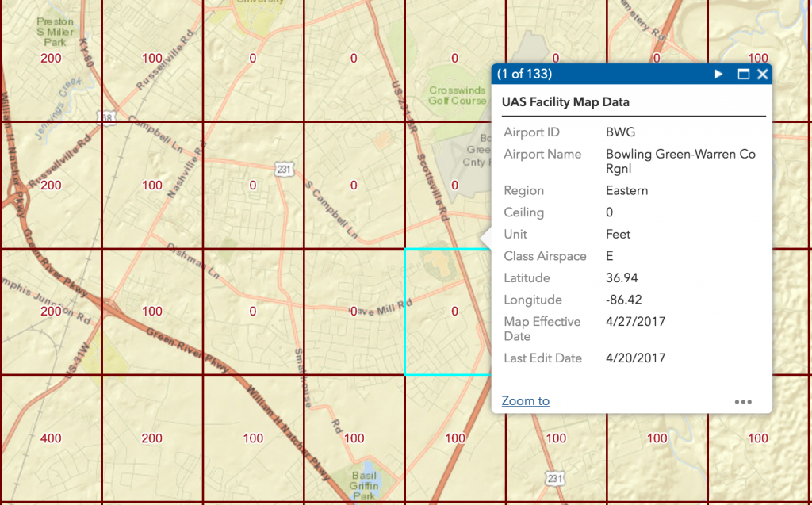
Task: Click the Bowling Green-Warren Co Rgnl airport name
Action: click(680, 161)
